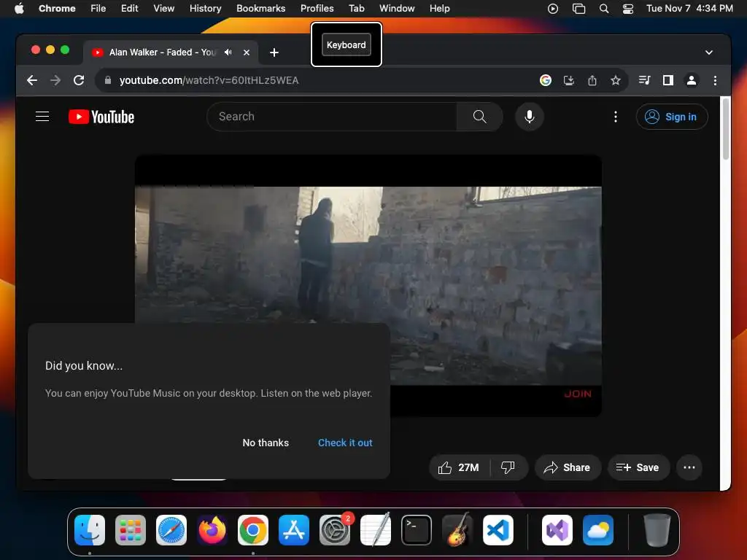Reload the YouTube page

tap(79, 80)
